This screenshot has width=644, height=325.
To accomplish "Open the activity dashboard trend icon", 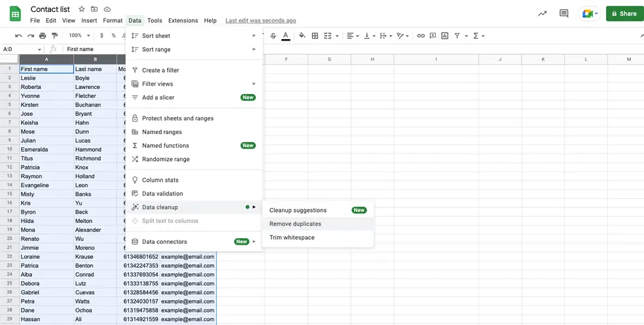I will point(543,14).
